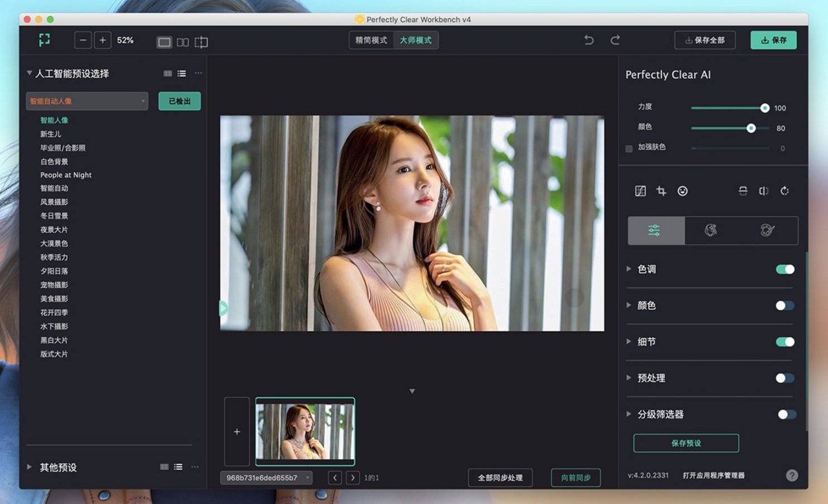Click the redo arrow icon

[x=615, y=40]
